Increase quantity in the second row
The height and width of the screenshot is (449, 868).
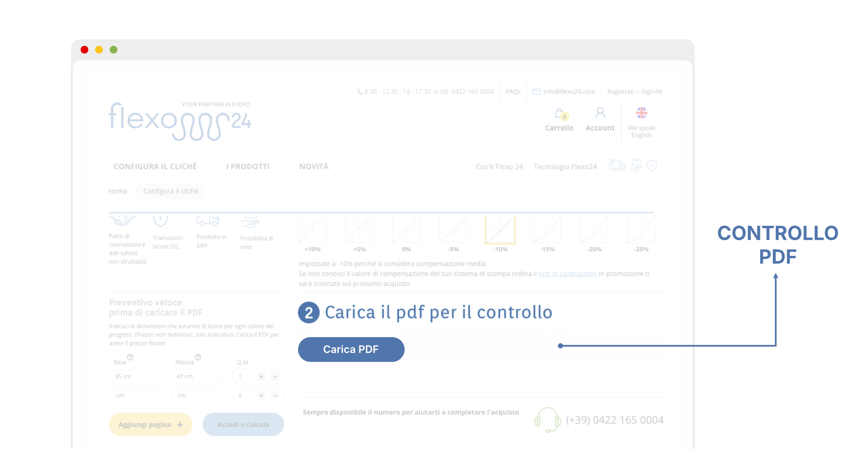point(261,396)
